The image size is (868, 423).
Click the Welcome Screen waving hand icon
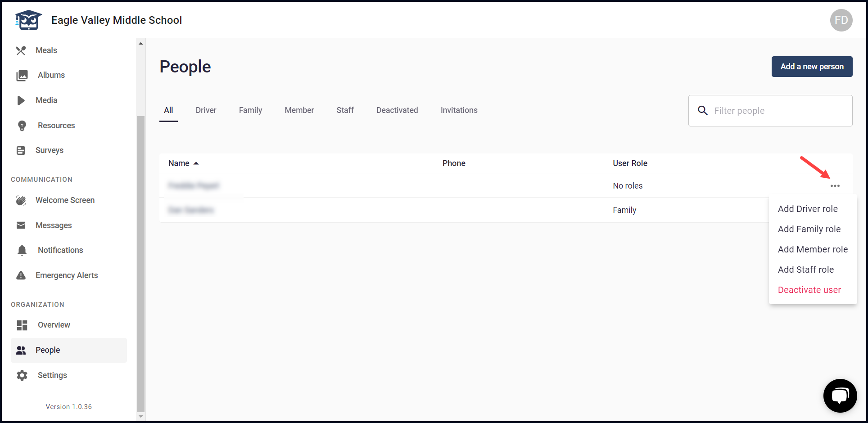[21, 200]
